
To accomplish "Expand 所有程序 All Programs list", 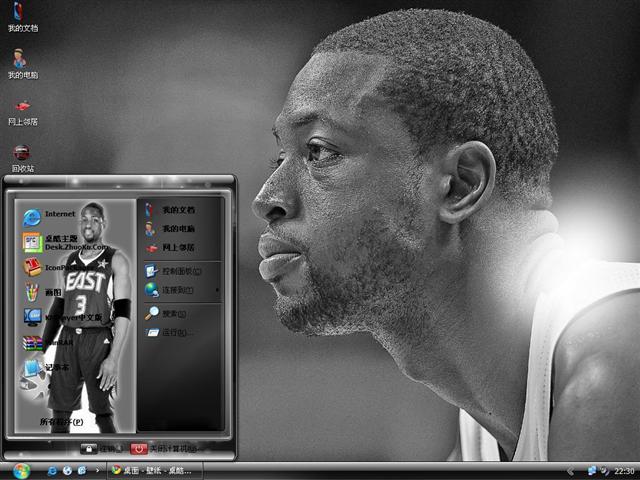I will [x=61, y=422].
